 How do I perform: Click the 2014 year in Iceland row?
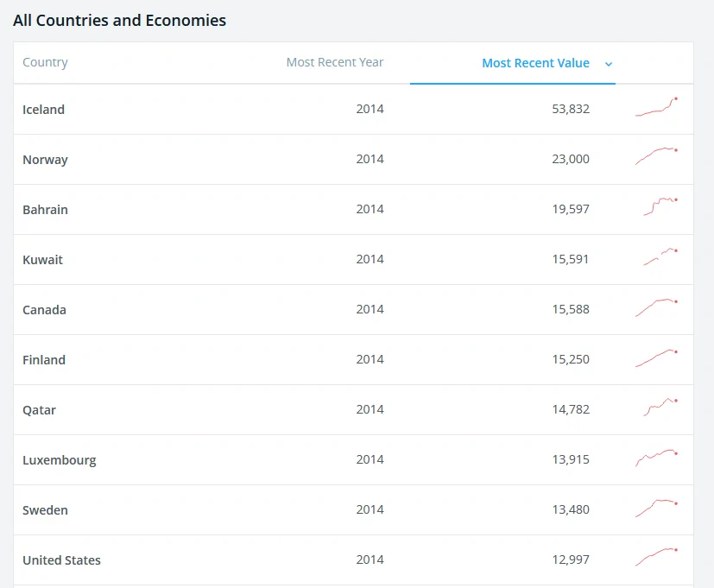(370, 109)
